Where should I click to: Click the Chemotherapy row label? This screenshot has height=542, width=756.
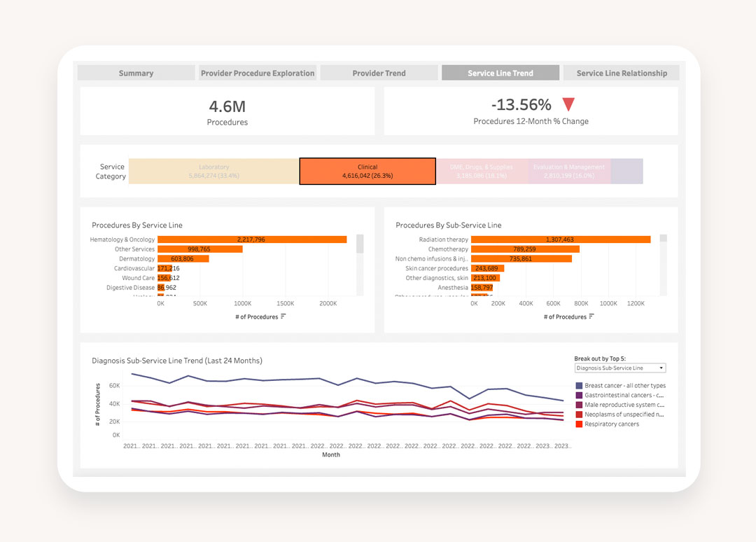click(449, 249)
